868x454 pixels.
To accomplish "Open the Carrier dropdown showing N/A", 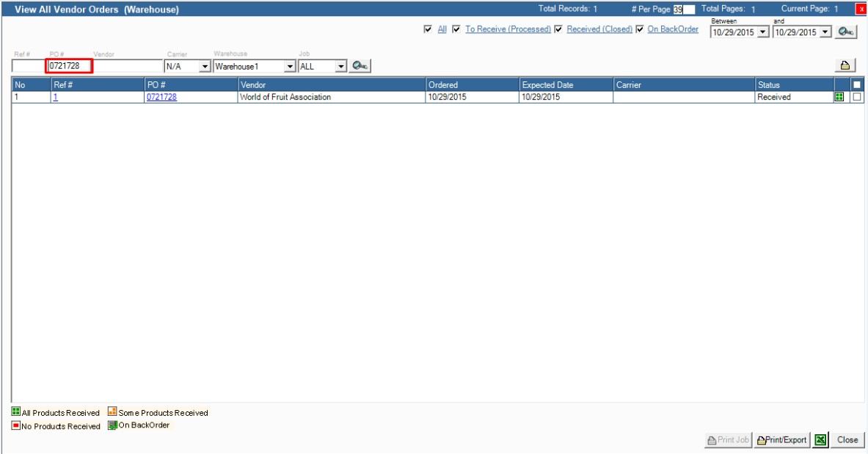I will point(205,67).
